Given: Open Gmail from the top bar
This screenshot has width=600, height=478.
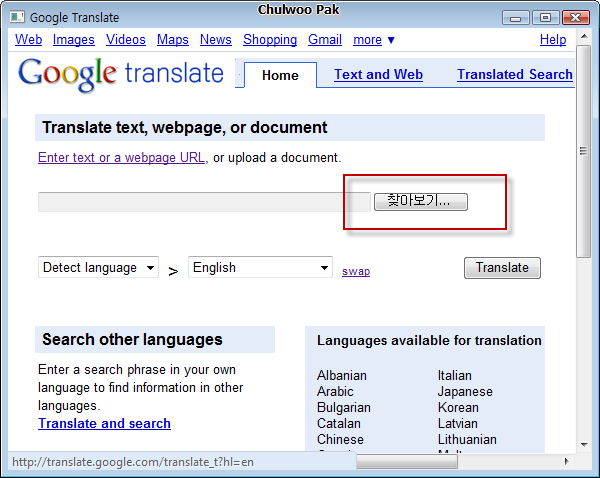Looking at the screenshot, I should (x=325, y=39).
